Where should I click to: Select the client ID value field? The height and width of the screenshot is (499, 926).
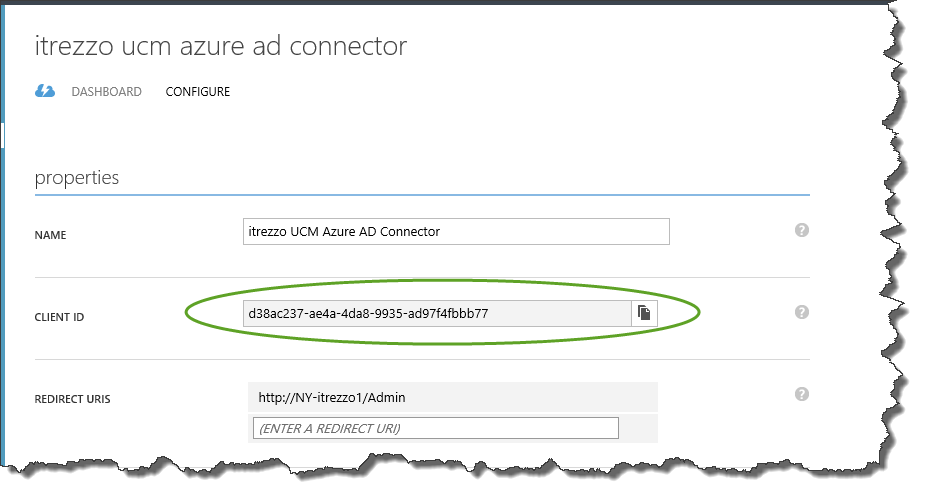pyautogui.click(x=437, y=313)
